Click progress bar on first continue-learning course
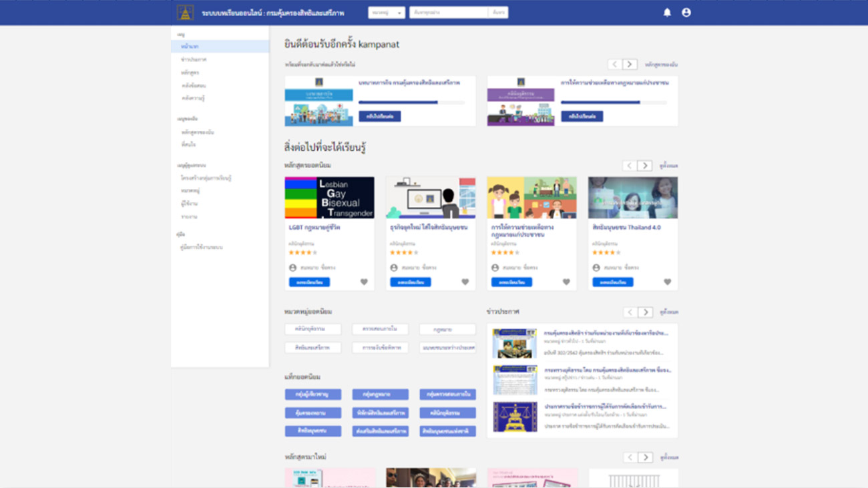Screen dimensions: 868x488 tap(411, 103)
